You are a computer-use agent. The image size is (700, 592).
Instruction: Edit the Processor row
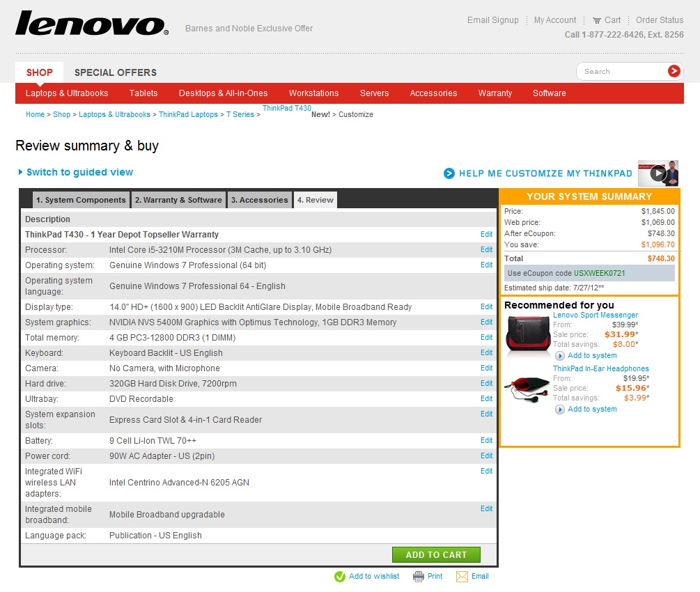pyautogui.click(x=487, y=249)
